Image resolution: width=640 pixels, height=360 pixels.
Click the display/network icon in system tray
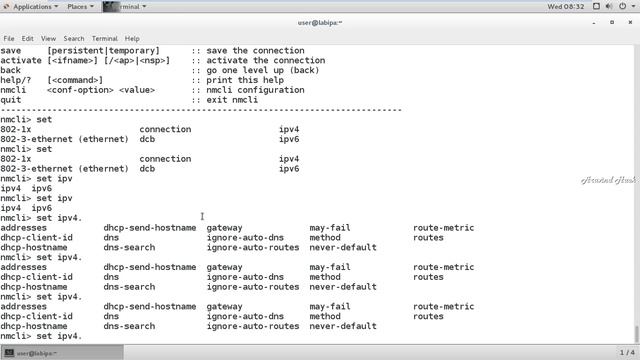596,6
